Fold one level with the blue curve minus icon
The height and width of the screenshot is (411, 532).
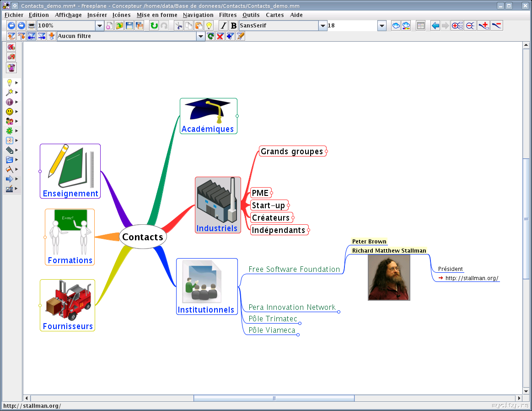click(497, 26)
